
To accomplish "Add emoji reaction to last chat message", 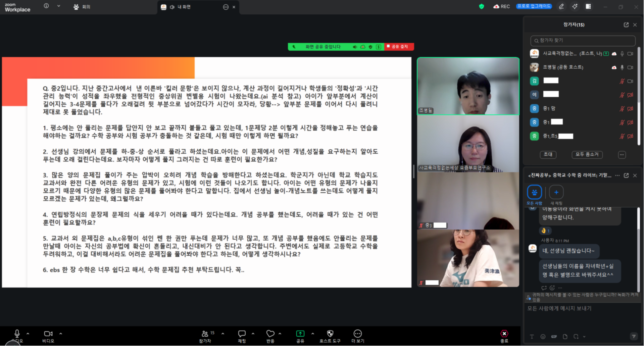I will tap(552, 288).
